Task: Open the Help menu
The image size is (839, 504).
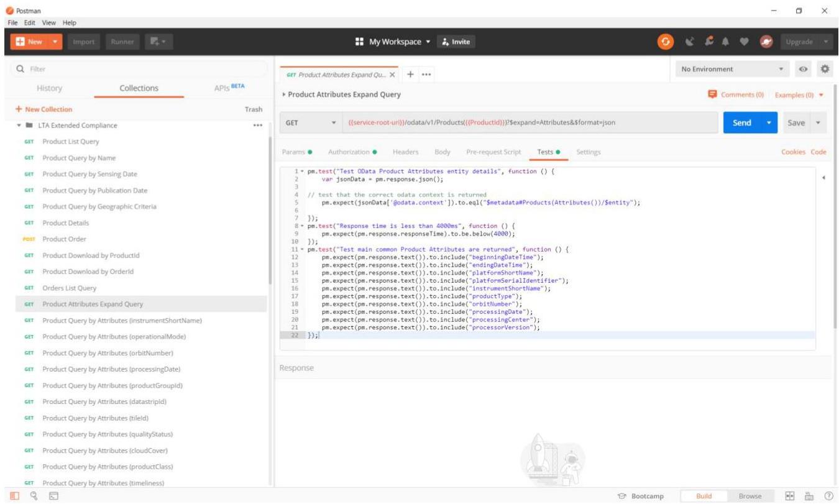Action: coord(68,22)
